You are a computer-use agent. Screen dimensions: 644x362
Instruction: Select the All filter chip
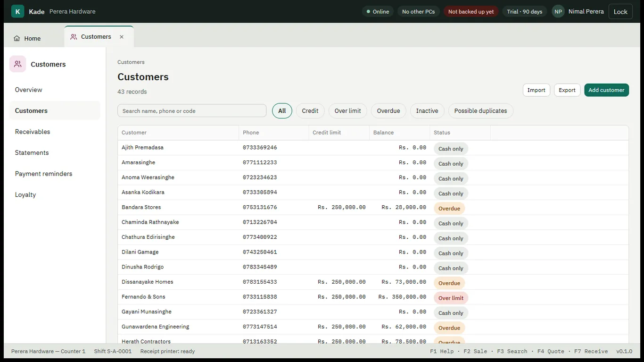tap(282, 111)
